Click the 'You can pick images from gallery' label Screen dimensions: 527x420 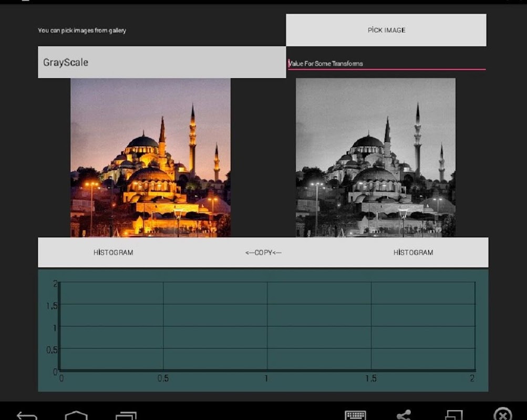coord(82,30)
